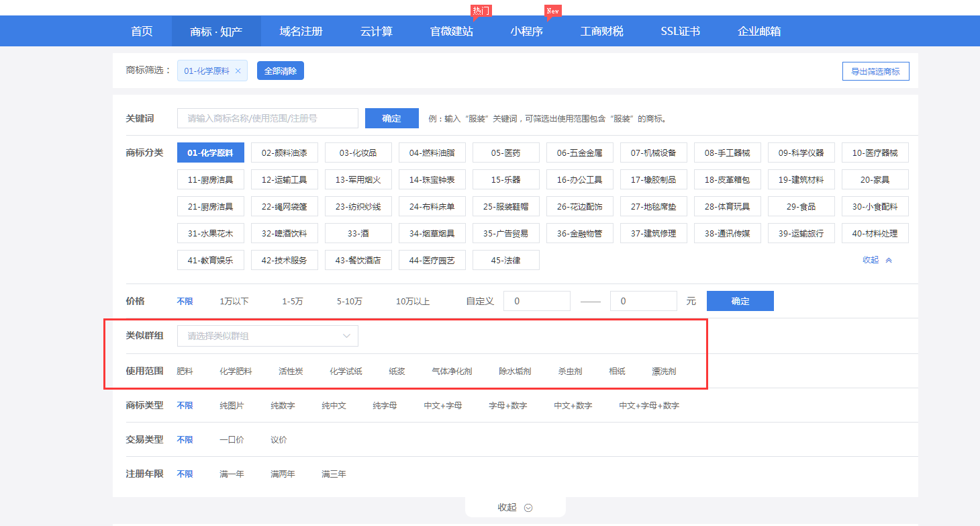Screen dimensions: 980x526
Task: Open the 工商财税 navigation item
Action: point(602,31)
